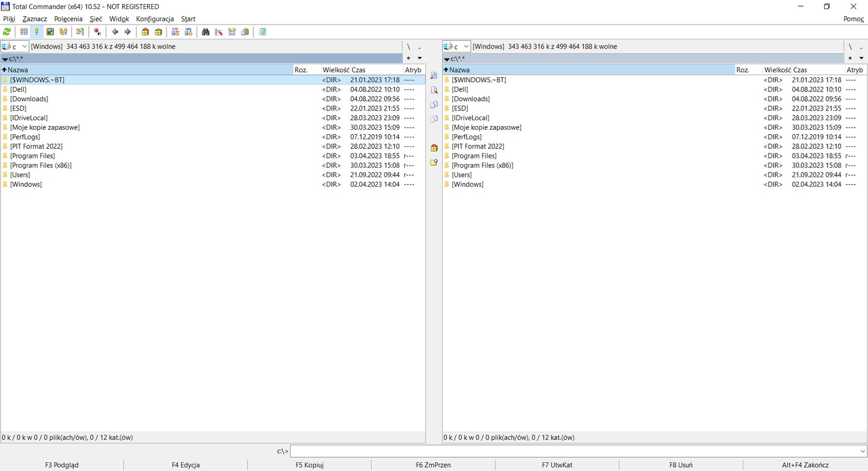Open left panel directory history arrow
Screen dimensions: 868x471
coord(419,58)
